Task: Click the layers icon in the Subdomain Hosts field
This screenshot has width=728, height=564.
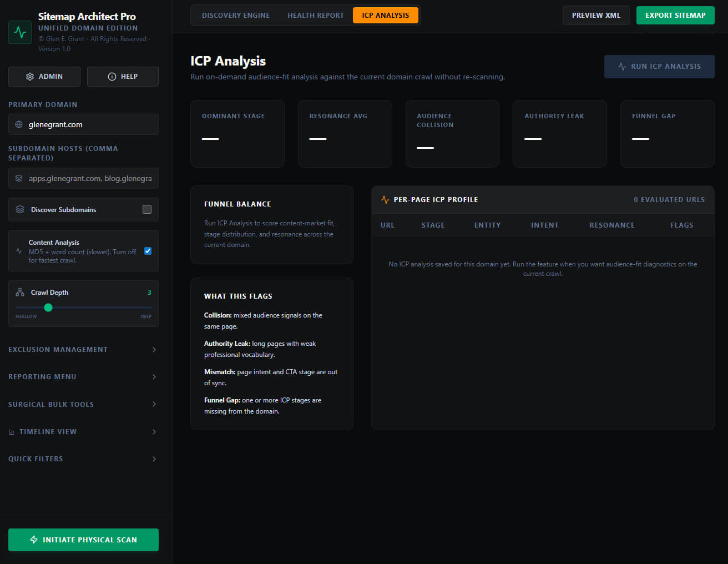Action: pos(19,178)
